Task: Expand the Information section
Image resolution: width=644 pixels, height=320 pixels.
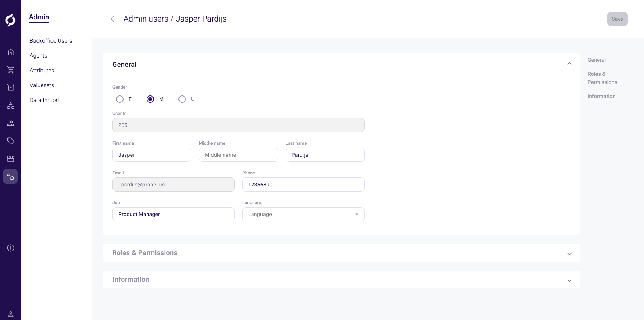Action: pyautogui.click(x=569, y=280)
